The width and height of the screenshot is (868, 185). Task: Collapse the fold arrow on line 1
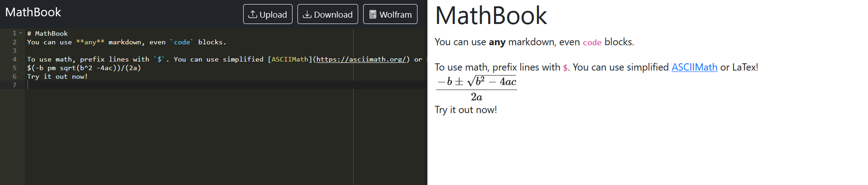pyautogui.click(x=21, y=33)
